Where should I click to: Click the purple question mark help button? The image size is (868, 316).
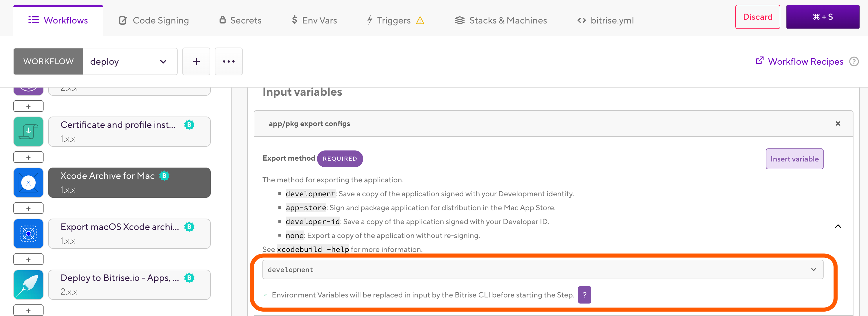584,295
